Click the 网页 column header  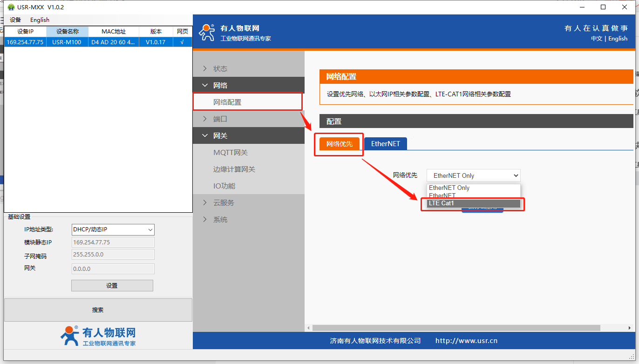[x=182, y=32]
